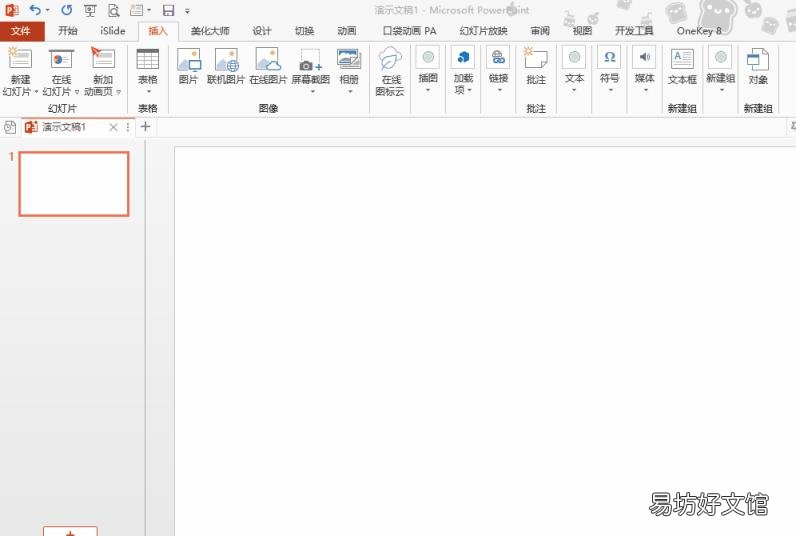Open the 文件 menu
796x536 pixels.
pyautogui.click(x=21, y=31)
